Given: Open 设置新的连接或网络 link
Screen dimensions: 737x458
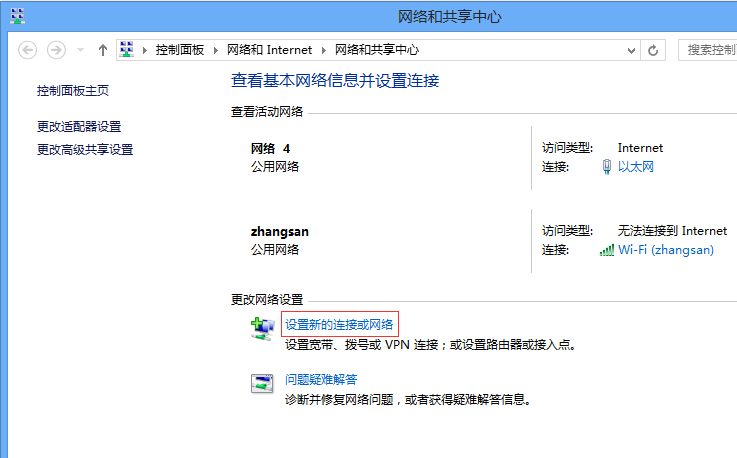Looking at the screenshot, I should (340, 324).
